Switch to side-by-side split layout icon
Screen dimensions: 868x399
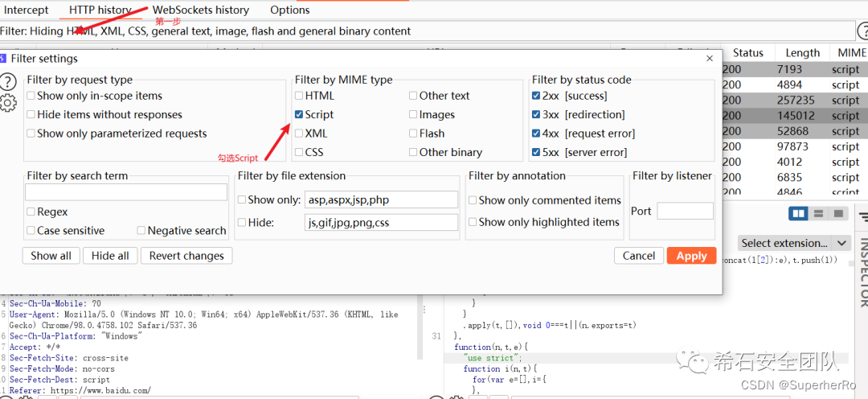pos(798,213)
